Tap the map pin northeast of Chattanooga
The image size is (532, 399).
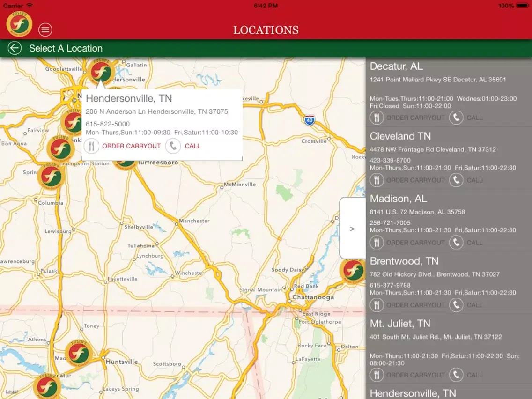(352, 270)
